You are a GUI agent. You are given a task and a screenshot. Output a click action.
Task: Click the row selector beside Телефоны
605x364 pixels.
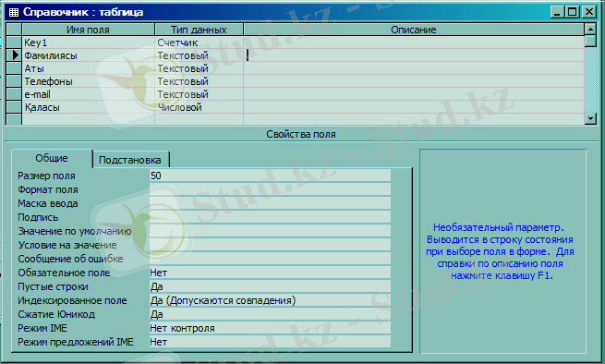[14, 81]
